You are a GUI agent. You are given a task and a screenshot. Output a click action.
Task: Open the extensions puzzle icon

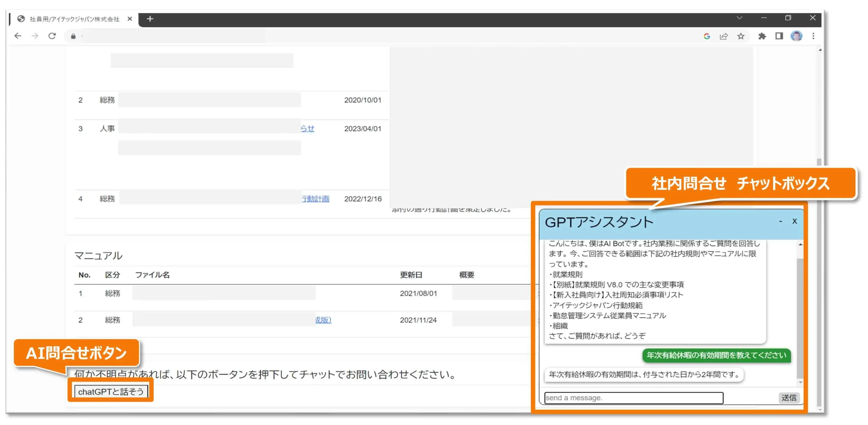pyautogui.click(x=762, y=36)
